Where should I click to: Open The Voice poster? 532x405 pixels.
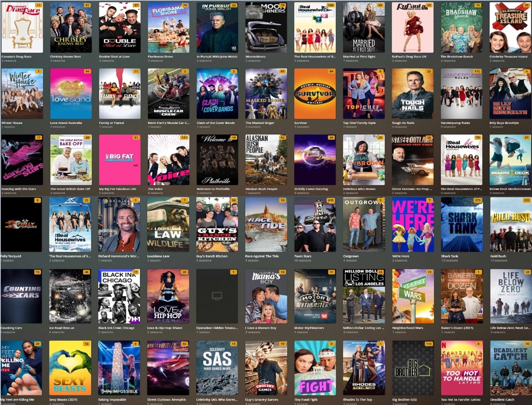pyautogui.click(x=169, y=159)
